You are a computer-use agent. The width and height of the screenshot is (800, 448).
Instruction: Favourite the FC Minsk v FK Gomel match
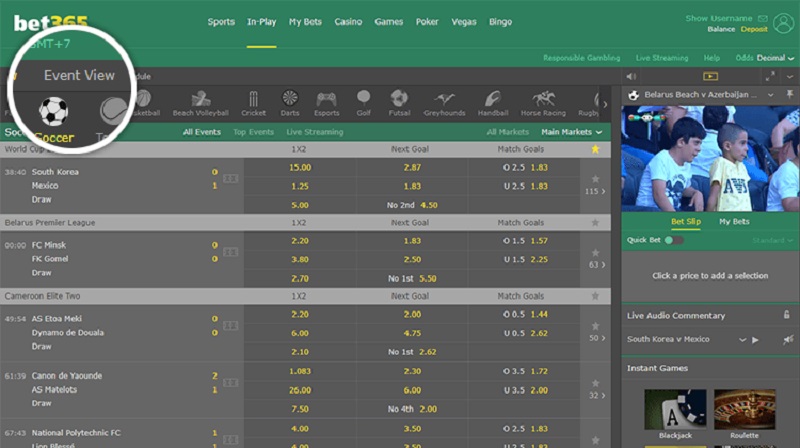point(595,252)
